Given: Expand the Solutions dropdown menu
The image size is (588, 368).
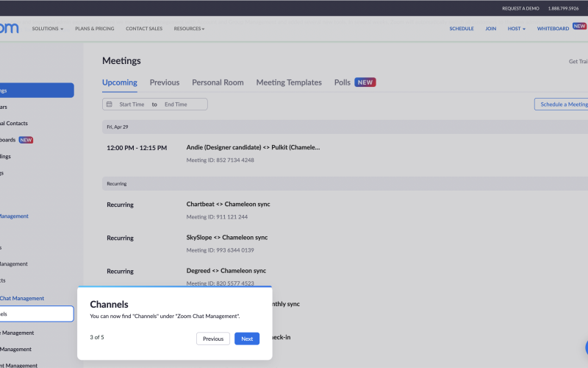Looking at the screenshot, I should (47, 29).
